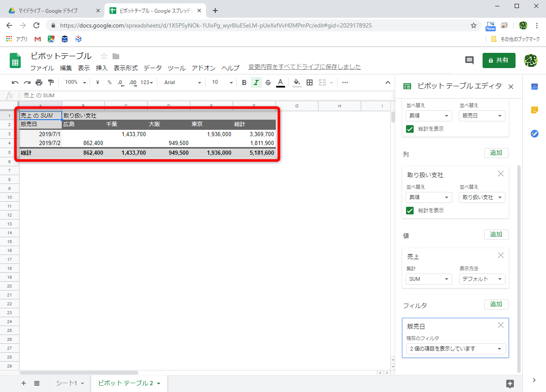Apply strikethrough formatting

coord(268,82)
